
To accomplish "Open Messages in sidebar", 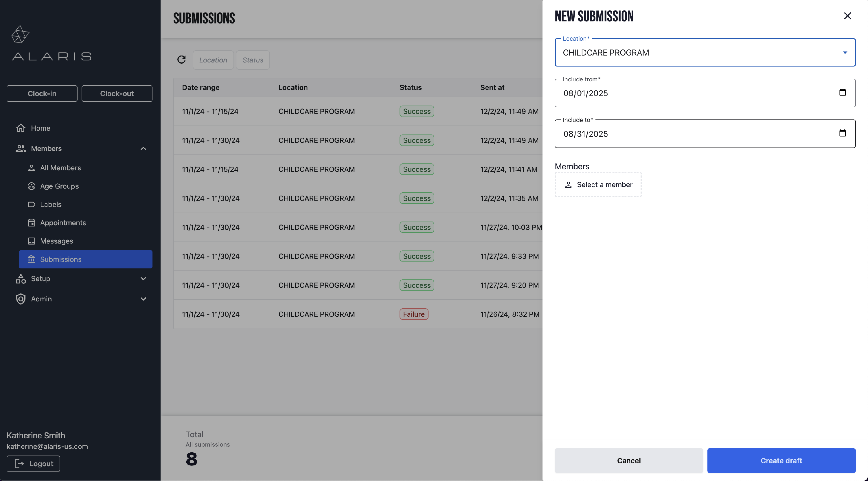I will 56,241.
